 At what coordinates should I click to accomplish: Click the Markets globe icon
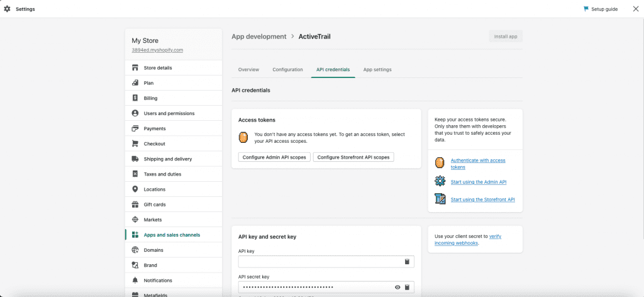click(x=135, y=220)
